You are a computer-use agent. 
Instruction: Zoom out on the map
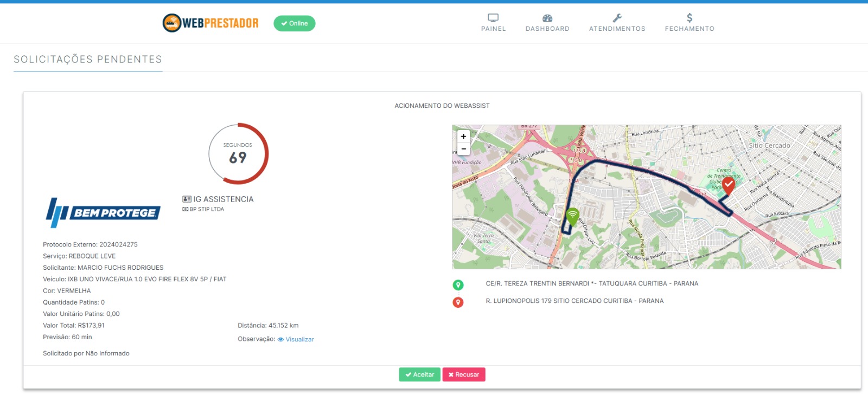pos(463,148)
